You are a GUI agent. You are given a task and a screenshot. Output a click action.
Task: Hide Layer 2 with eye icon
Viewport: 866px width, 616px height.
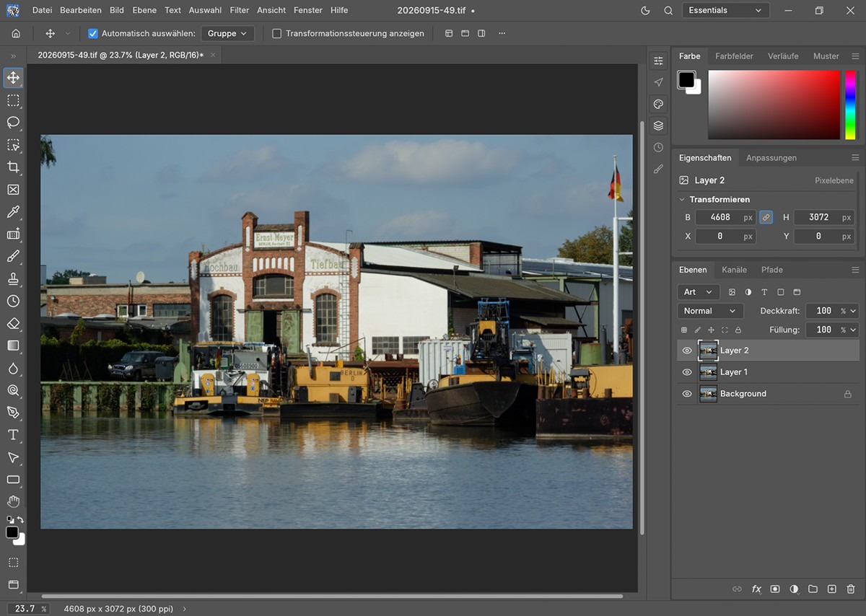click(x=687, y=351)
